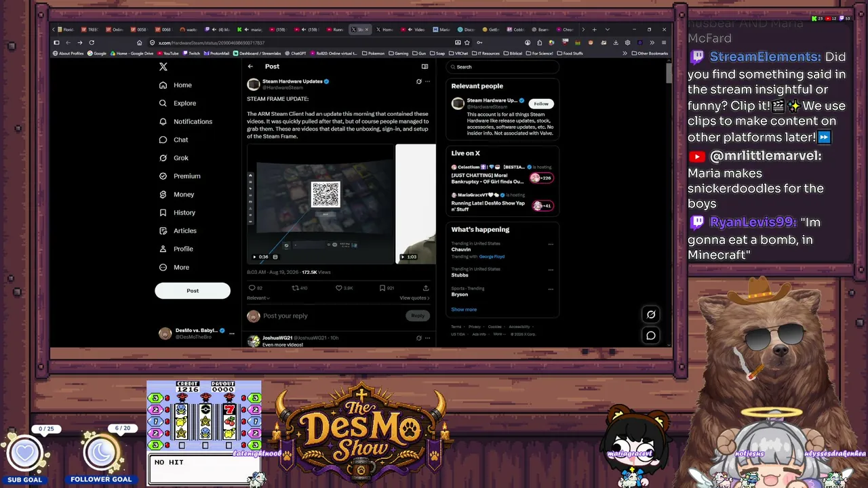Viewport: 868px width, 488px height.
Task: Open MariaGraceVT live broadcast with +41 listeners
Action: [502, 202]
